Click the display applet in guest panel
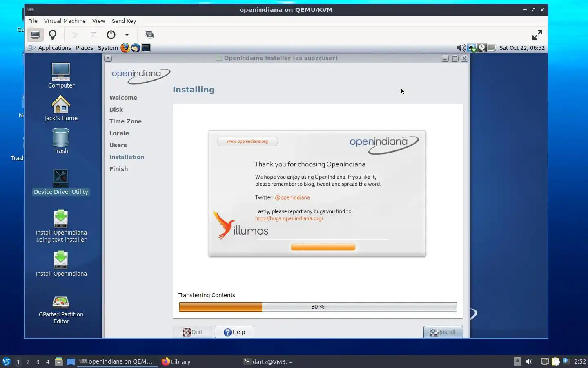Image resolution: width=588 pixels, height=368 pixels. click(492, 48)
